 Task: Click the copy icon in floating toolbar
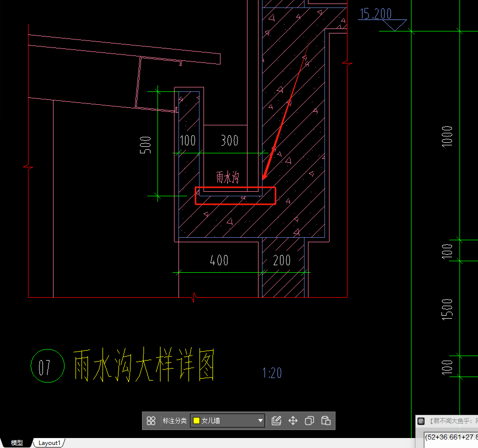pyautogui.click(x=309, y=421)
